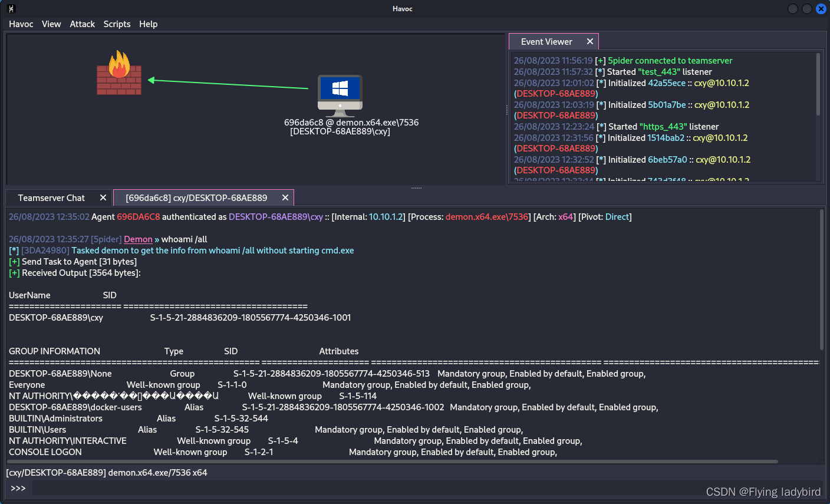Click the Started "https_443" listener event
The height and width of the screenshot is (504, 830).
616,127
